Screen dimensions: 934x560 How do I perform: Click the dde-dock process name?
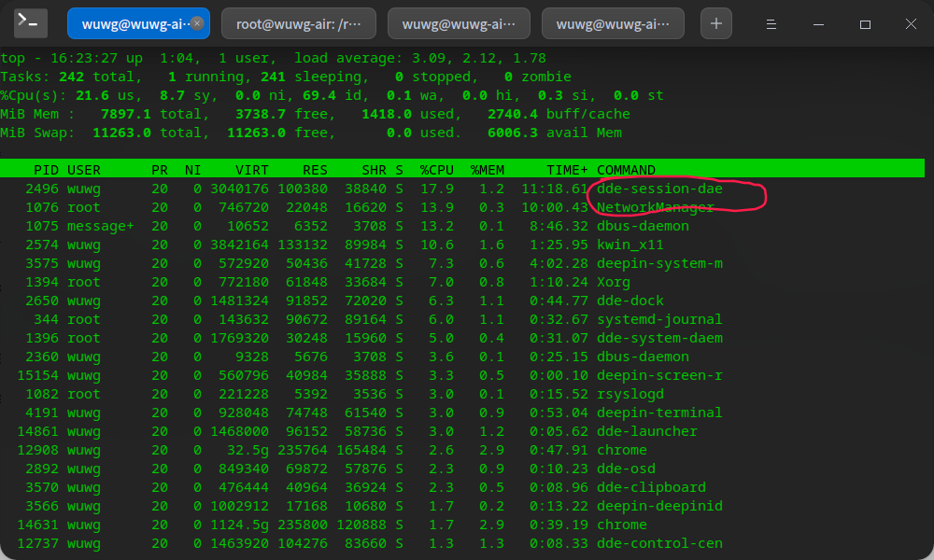[630, 301]
